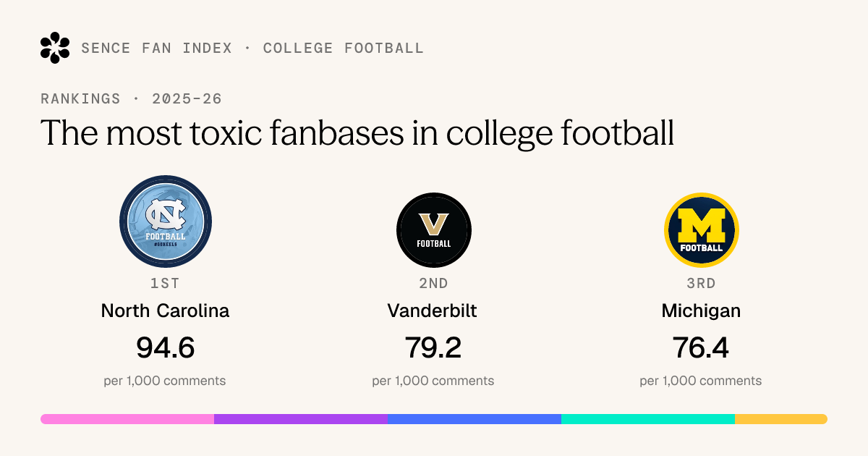Click the pink segment of color bar
Image resolution: width=868 pixels, height=456 pixels.
127,419
